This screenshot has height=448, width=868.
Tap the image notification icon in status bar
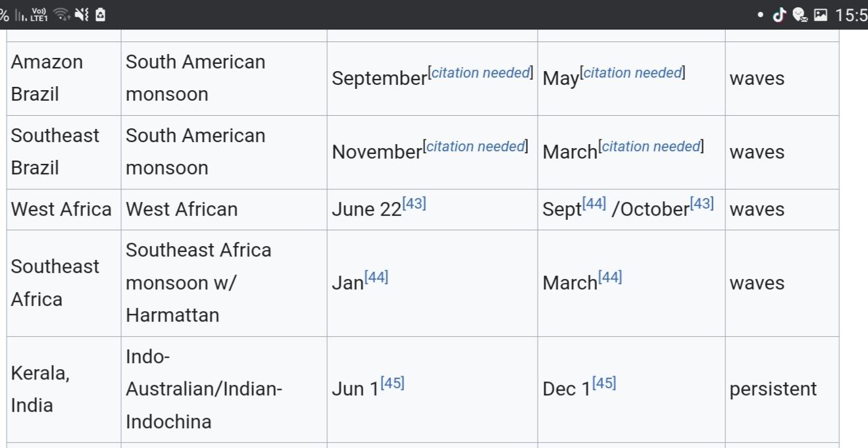click(820, 14)
